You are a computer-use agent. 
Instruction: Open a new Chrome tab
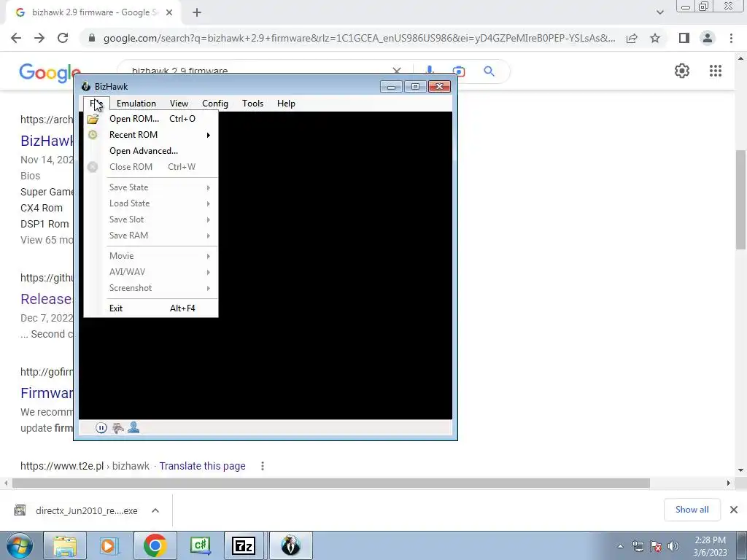197,13
